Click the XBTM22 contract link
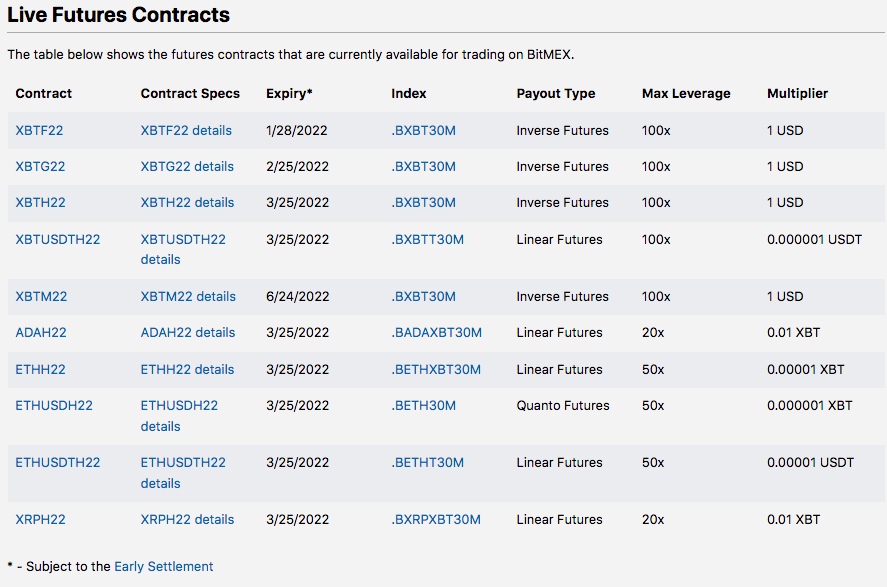 coord(41,297)
